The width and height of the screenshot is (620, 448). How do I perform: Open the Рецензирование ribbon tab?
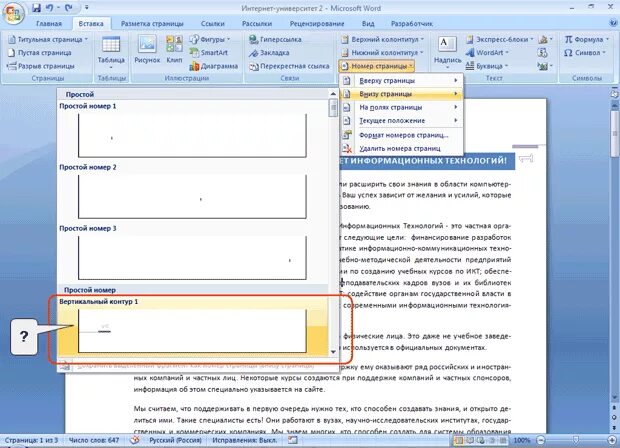coord(317,24)
